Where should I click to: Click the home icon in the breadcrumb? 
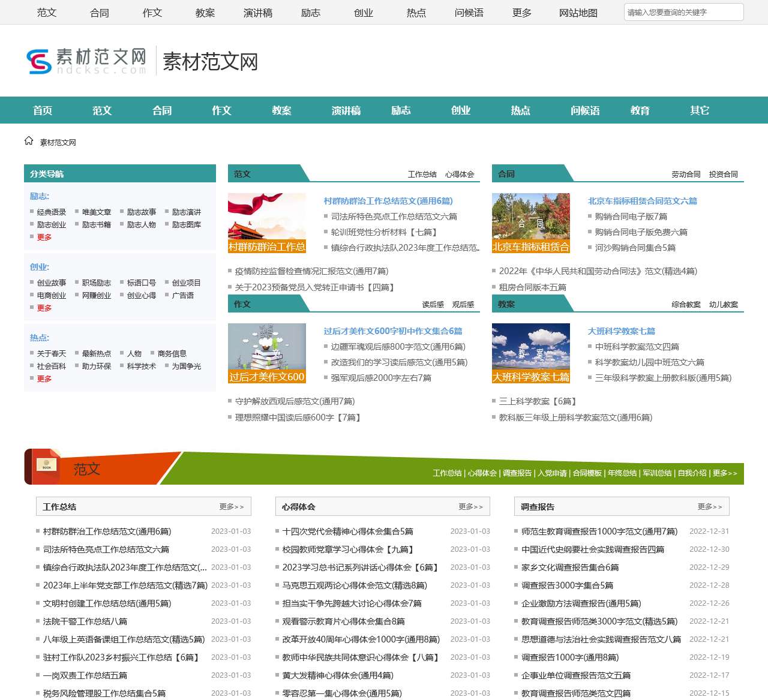pyautogui.click(x=29, y=141)
